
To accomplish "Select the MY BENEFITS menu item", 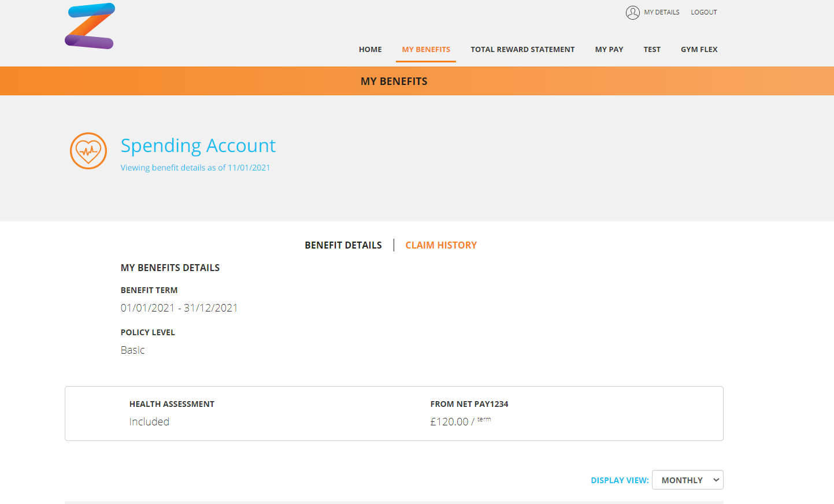I will [x=426, y=49].
